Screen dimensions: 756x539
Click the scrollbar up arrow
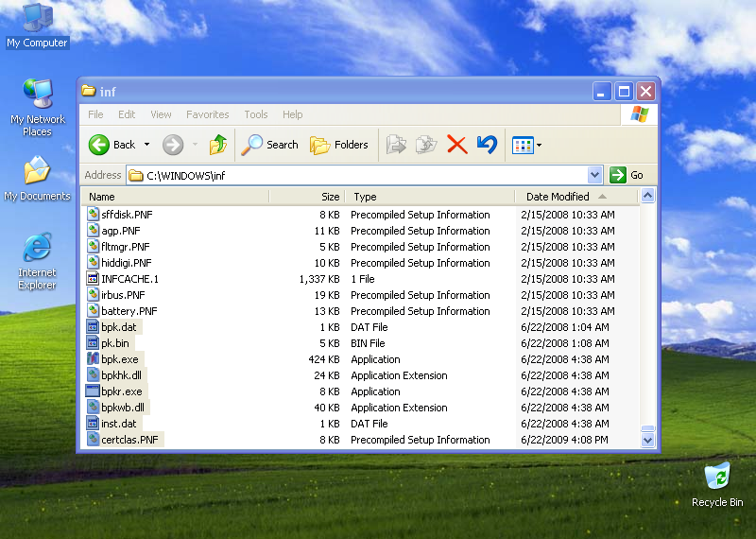click(x=647, y=196)
